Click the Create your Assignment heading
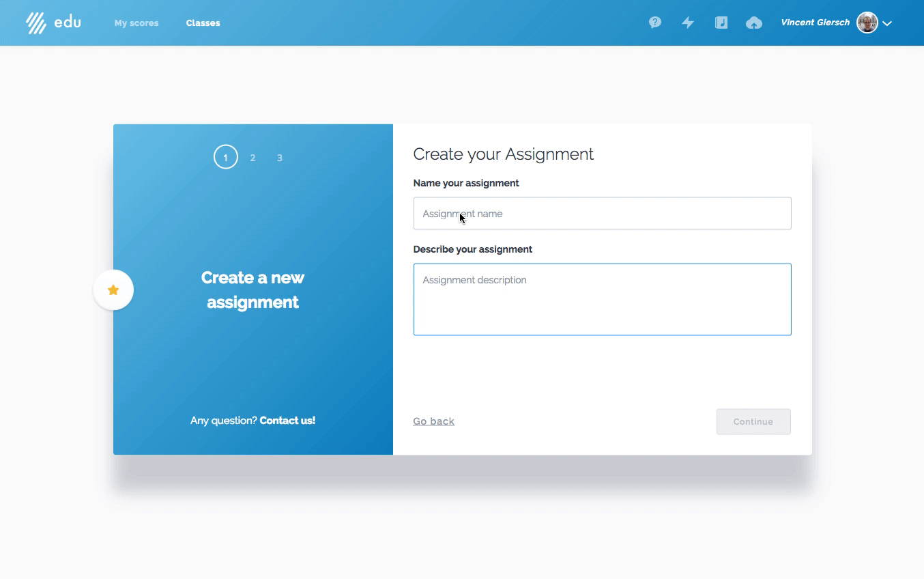924x579 pixels. (x=504, y=154)
